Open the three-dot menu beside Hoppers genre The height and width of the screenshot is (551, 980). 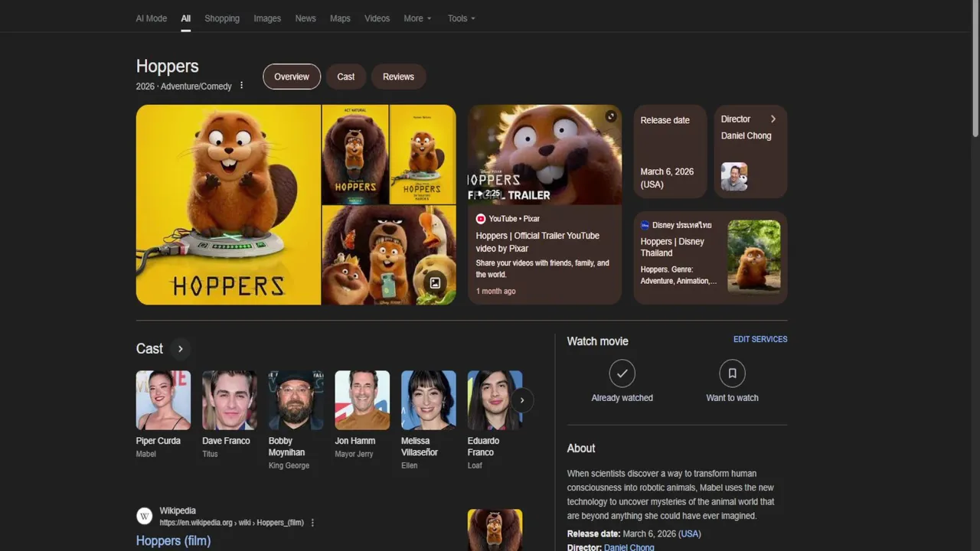[x=242, y=86]
